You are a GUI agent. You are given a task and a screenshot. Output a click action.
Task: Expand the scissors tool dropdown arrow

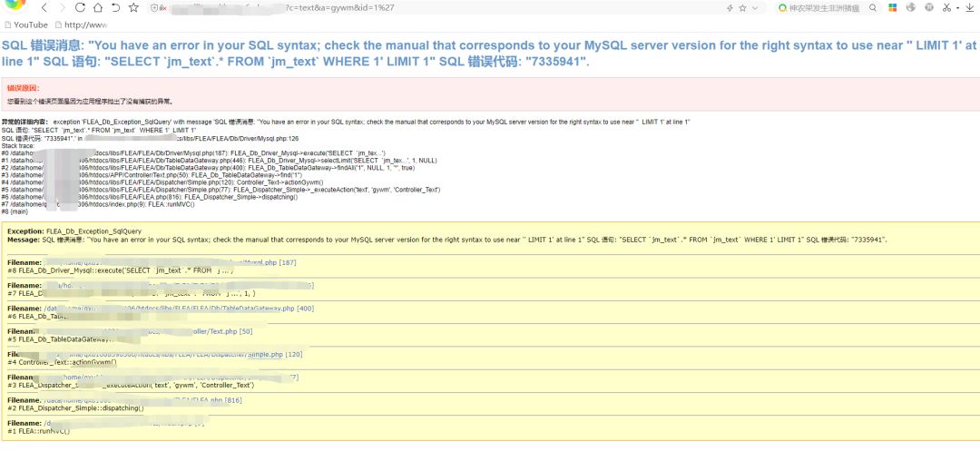[957, 8]
